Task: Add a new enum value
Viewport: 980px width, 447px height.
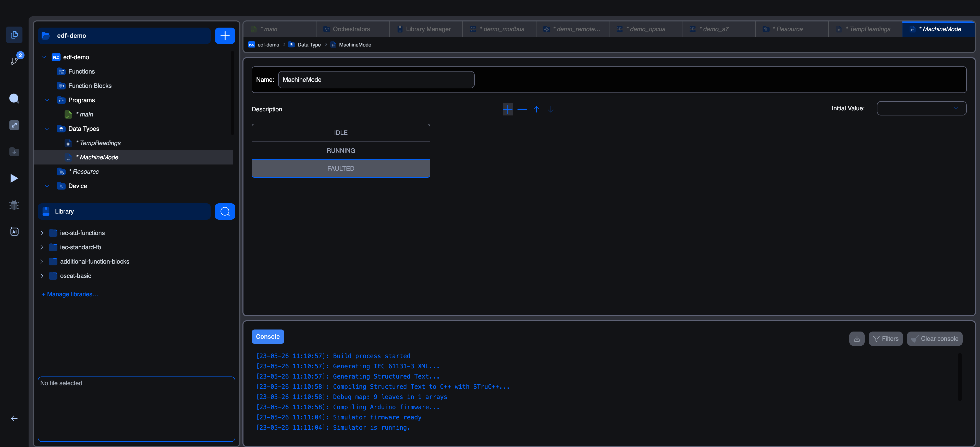Action: pos(508,109)
